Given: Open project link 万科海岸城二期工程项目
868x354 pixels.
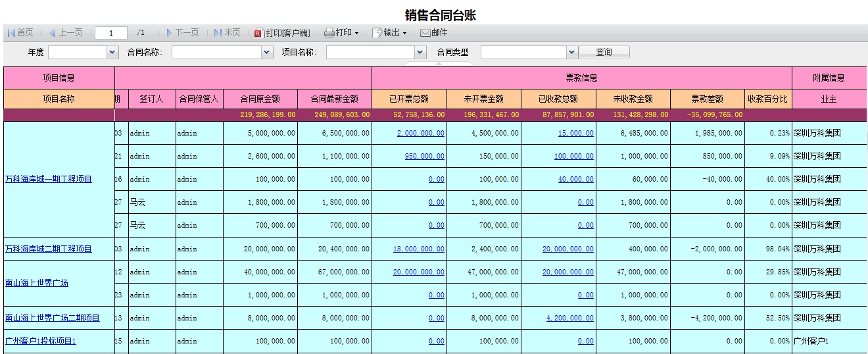Looking at the screenshot, I should (49, 249).
